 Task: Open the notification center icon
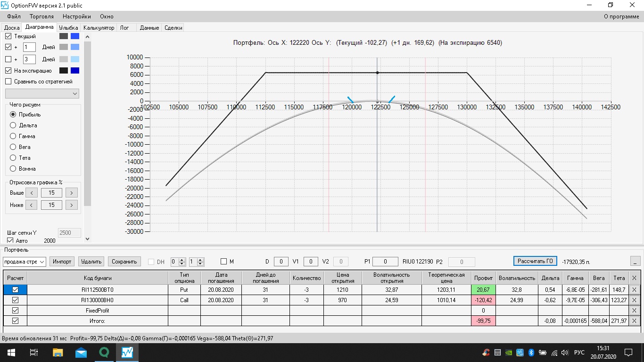[x=628, y=352]
